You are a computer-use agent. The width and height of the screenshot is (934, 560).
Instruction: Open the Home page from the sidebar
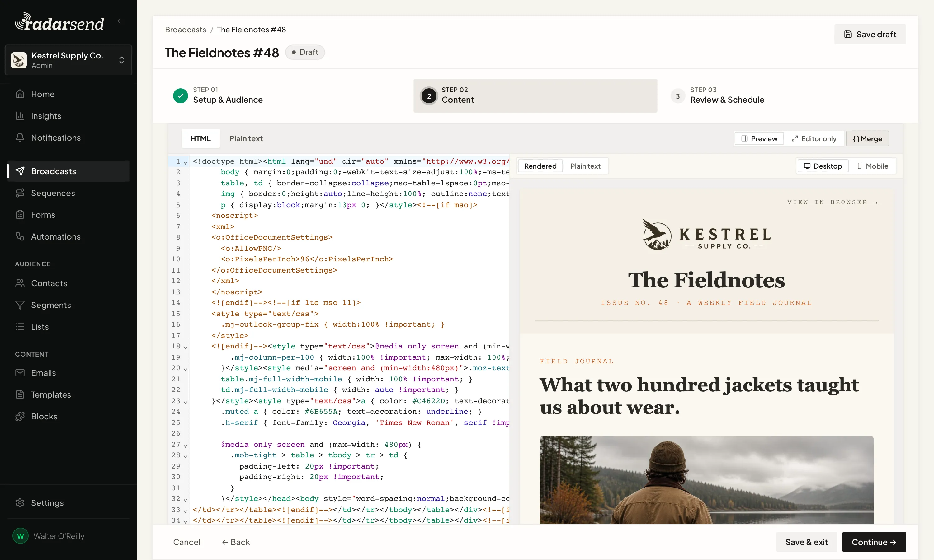tap(68, 94)
